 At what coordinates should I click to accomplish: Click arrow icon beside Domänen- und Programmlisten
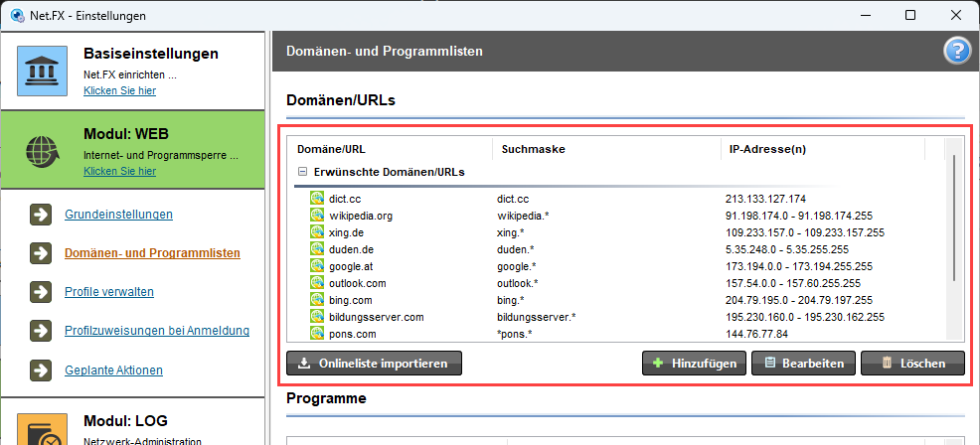coord(41,253)
